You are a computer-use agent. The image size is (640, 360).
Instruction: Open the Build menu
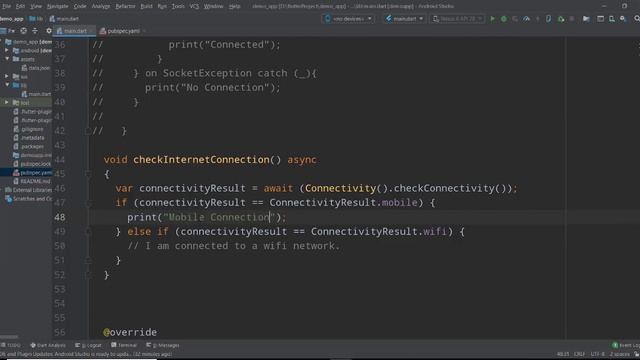click(x=147, y=6)
